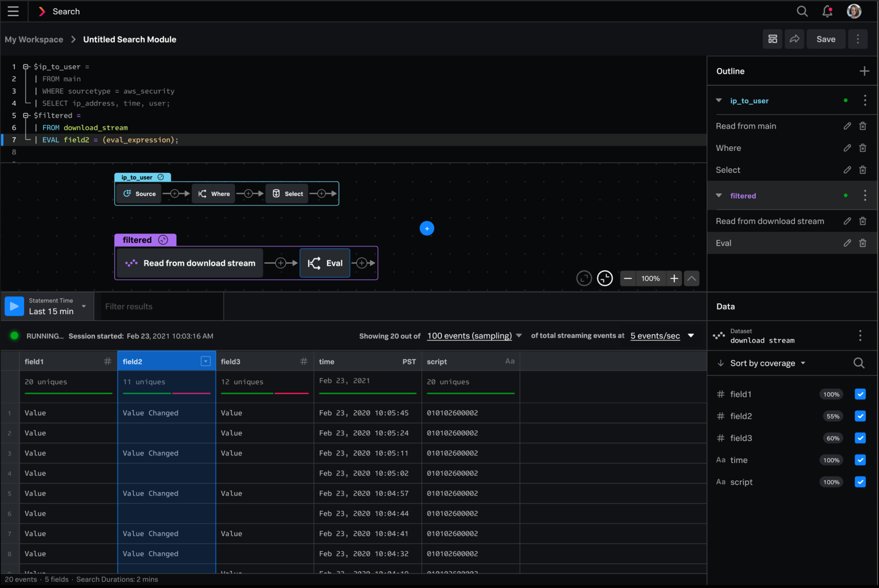Viewport: 879px width, 588px height.
Task: Open the hamburger menu
Action: (x=13, y=11)
